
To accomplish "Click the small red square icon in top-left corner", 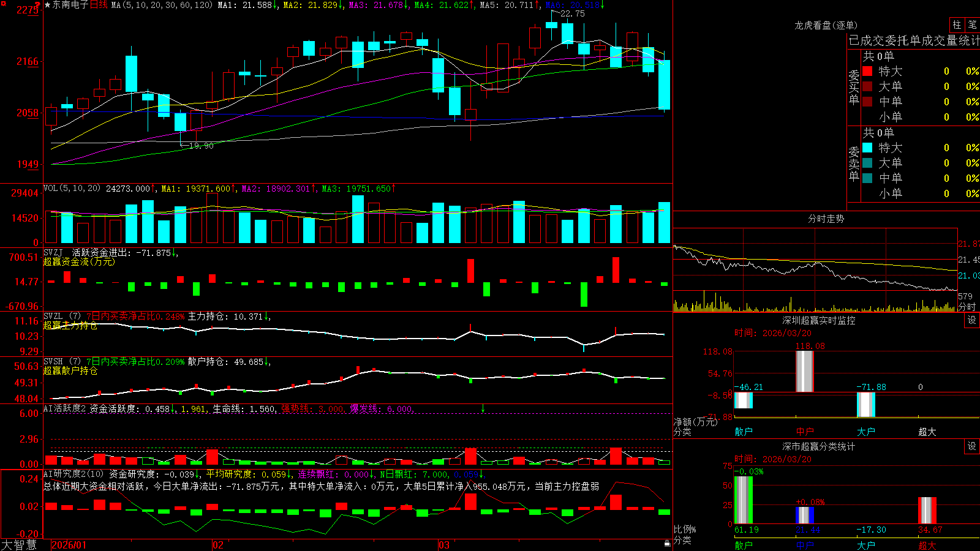I will pyautogui.click(x=3, y=4).
